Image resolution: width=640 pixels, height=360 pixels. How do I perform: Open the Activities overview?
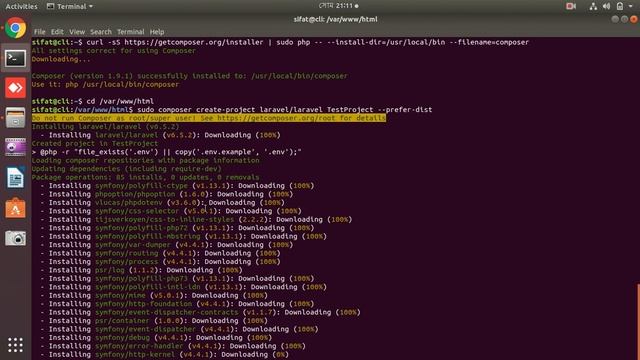pyautogui.click(x=21, y=6)
